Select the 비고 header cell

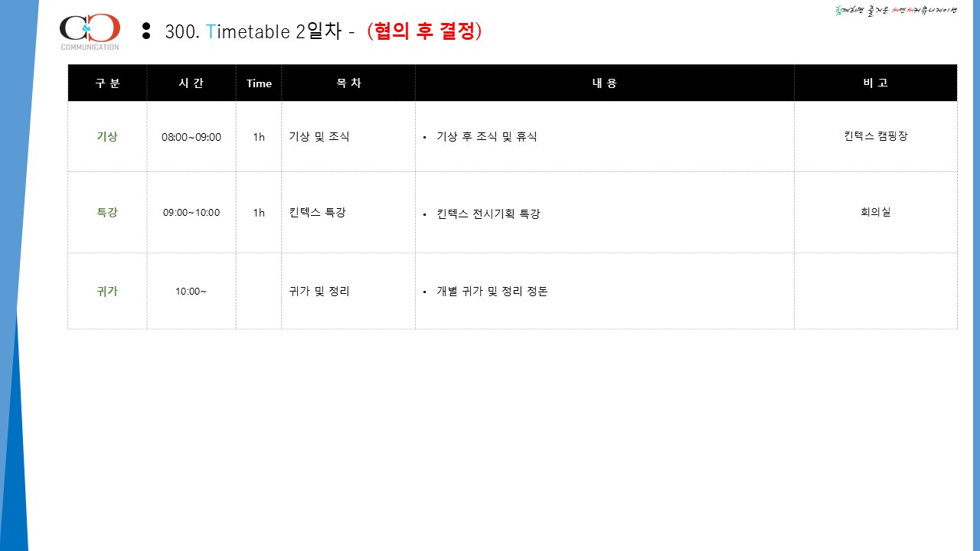click(x=876, y=83)
